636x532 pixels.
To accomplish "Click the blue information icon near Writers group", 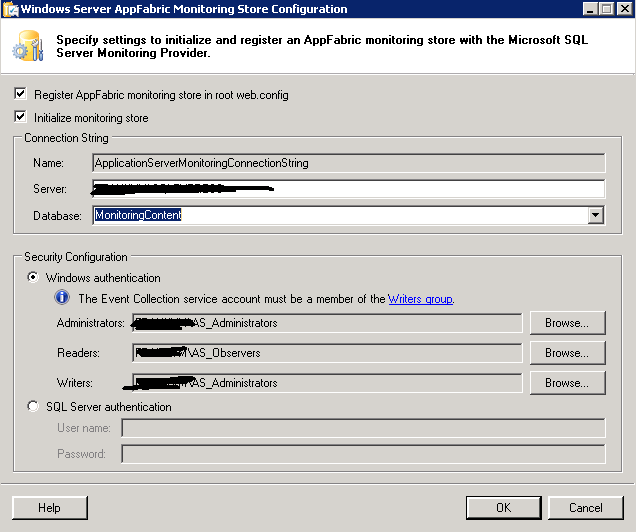I will (x=62, y=298).
